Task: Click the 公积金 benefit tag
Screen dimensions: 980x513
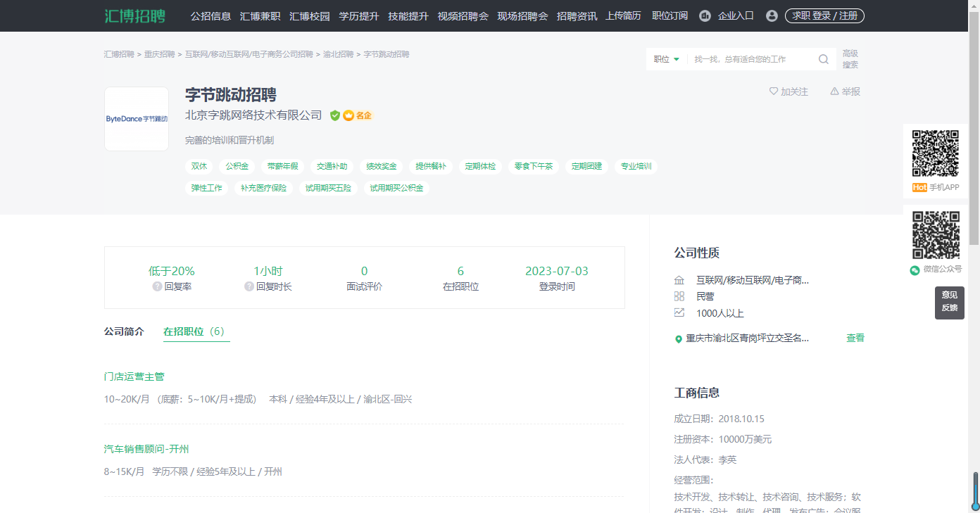Action: coord(237,167)
